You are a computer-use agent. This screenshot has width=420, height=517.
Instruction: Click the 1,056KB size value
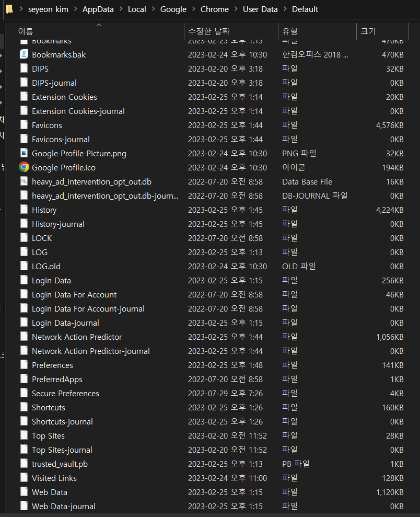click(390, 337)
